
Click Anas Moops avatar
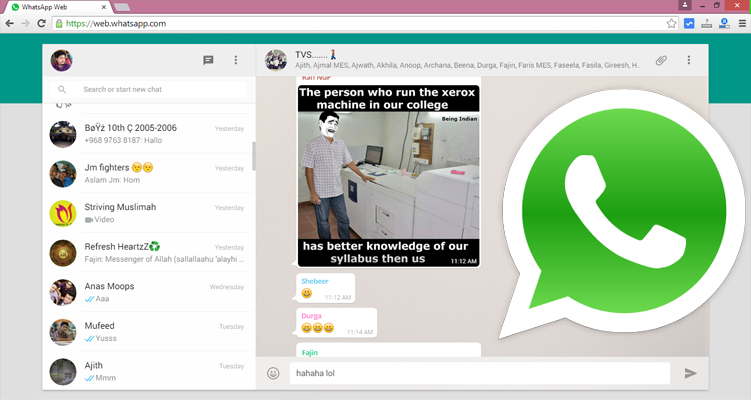(x=63, y=293)
